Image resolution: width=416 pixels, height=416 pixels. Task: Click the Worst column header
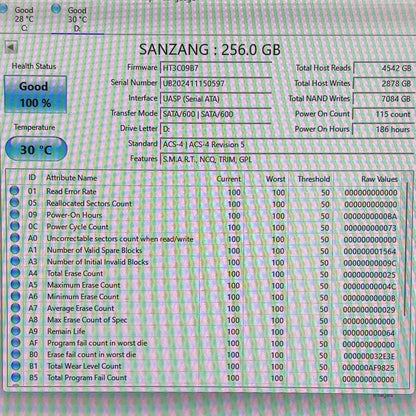coord(275,179)
